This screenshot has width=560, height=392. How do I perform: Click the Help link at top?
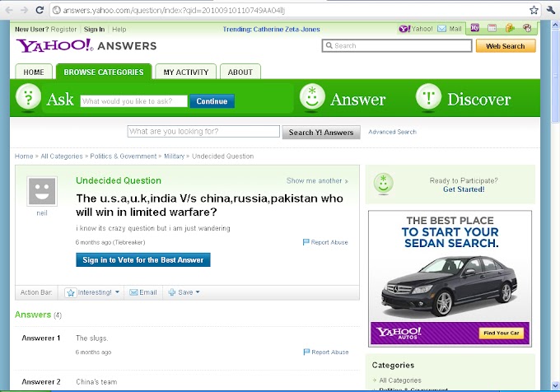[119, 30]
